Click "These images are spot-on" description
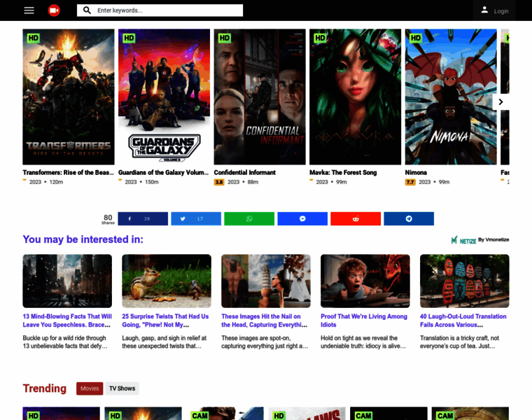 [x=265, y=342]
